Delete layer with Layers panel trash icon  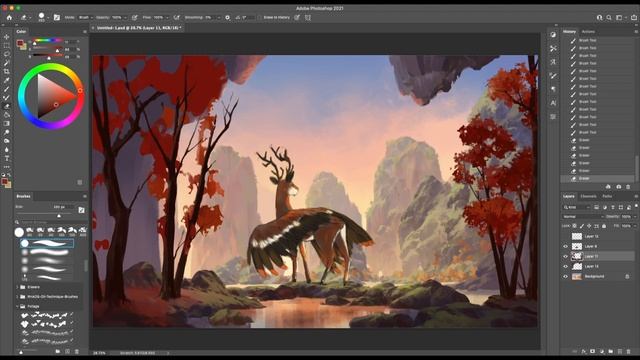point(629,351)
